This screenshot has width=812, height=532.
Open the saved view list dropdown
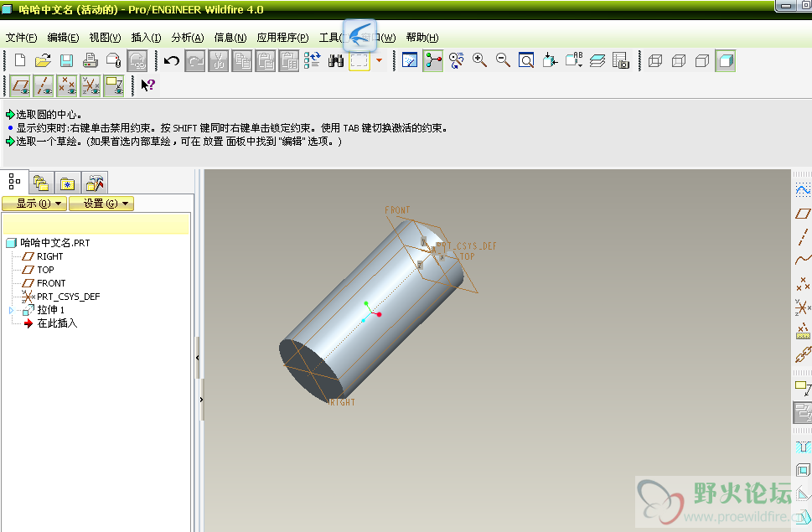coord(574,60)
